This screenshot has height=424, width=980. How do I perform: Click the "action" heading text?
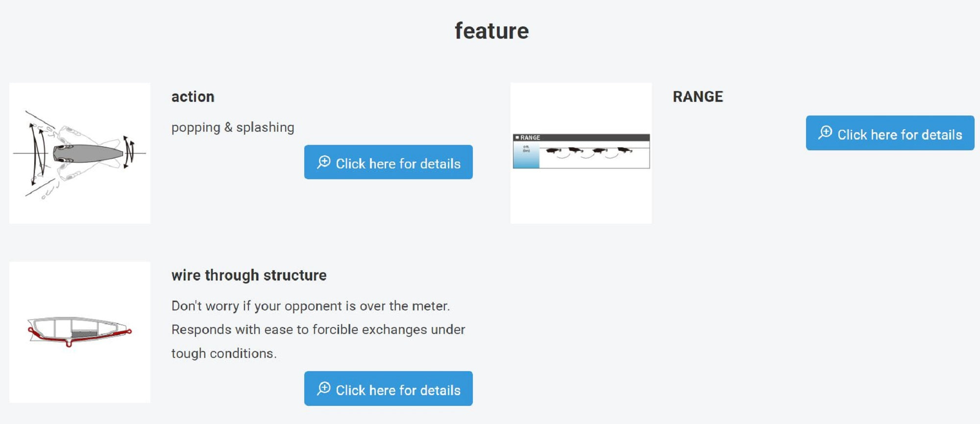[x=193, y=97]
